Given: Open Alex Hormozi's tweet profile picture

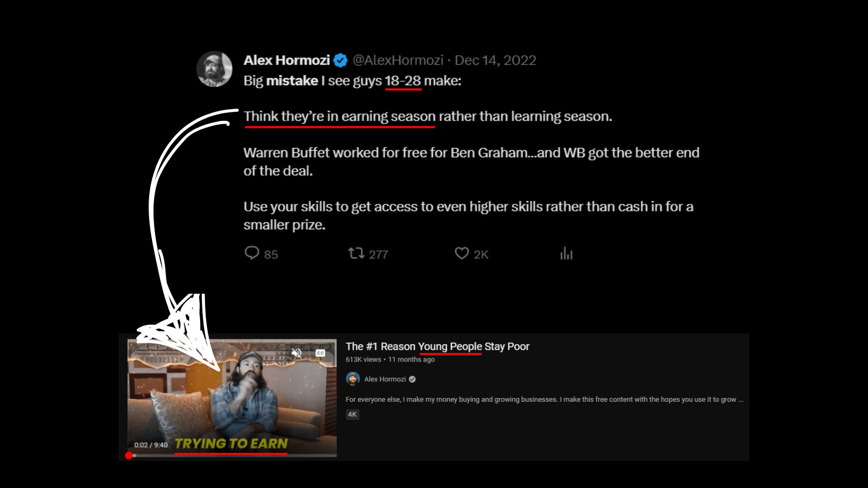Looking at the screenshot, I should point(214,69).
